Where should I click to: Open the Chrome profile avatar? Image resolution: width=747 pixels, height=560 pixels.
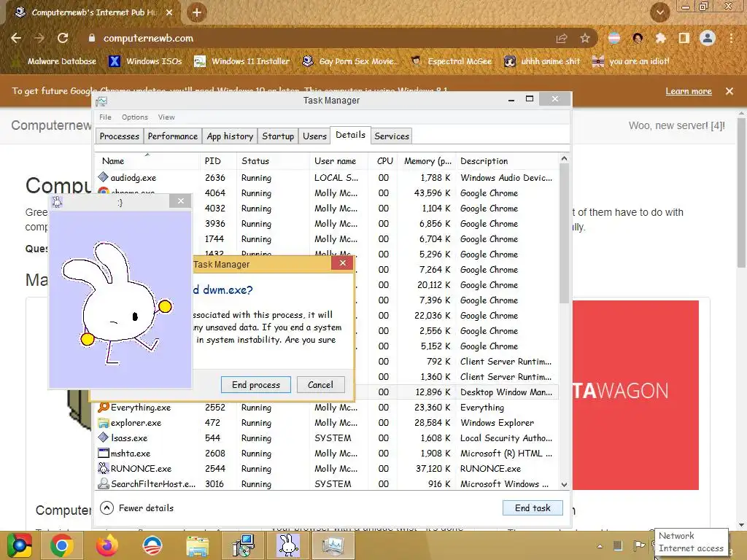(x=708, y=38)
